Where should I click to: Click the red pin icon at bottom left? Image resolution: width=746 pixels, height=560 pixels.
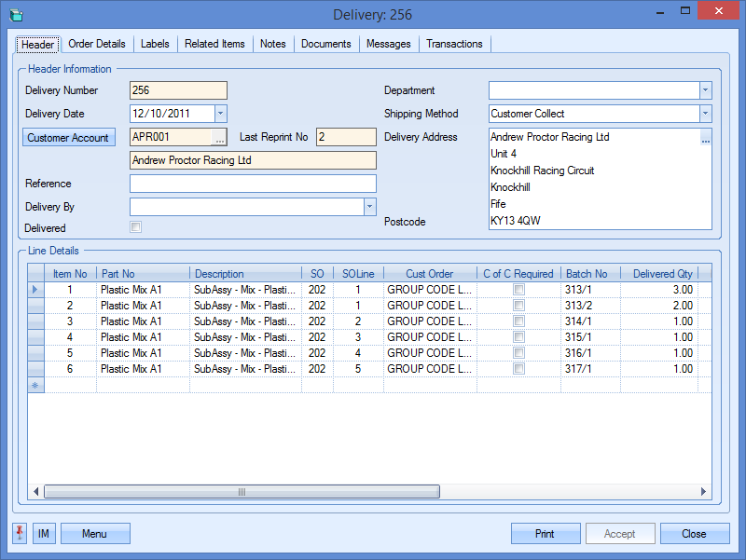tap(21, 533)
